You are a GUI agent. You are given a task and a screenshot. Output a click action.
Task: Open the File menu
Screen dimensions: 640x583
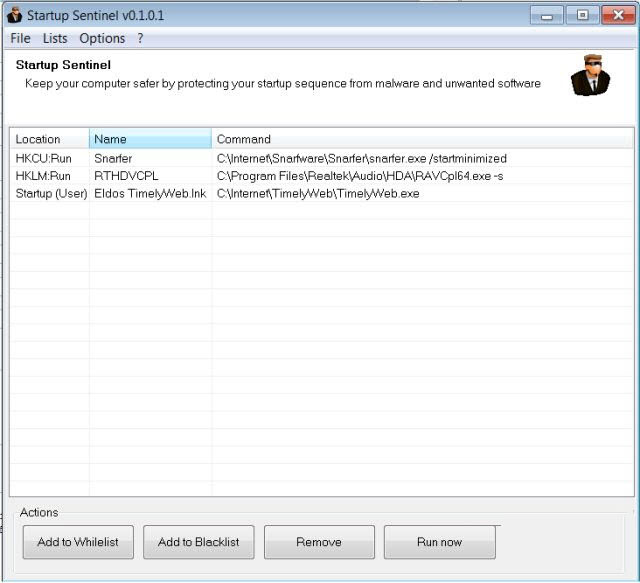20,38
